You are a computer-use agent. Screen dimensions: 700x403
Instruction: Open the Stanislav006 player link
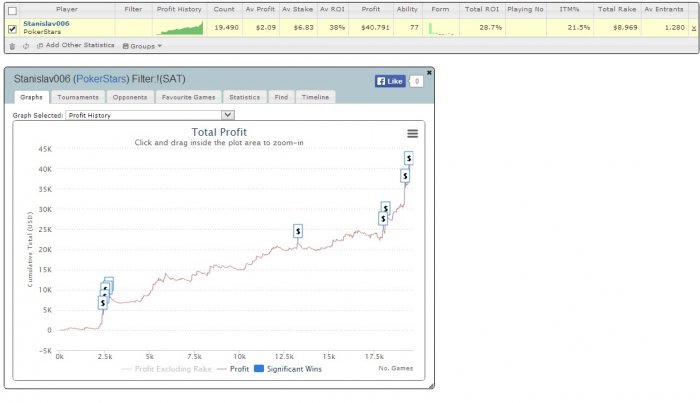46,24
